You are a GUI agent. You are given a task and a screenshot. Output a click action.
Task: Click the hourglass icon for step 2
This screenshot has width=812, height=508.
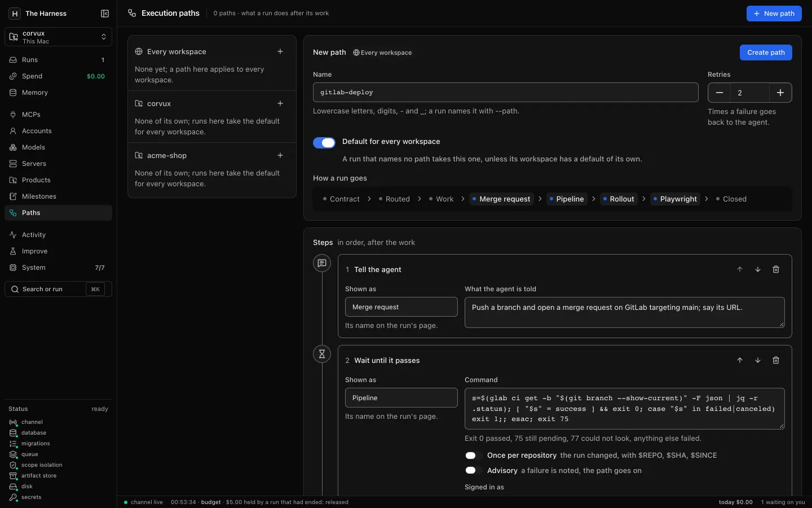[322, 354]
